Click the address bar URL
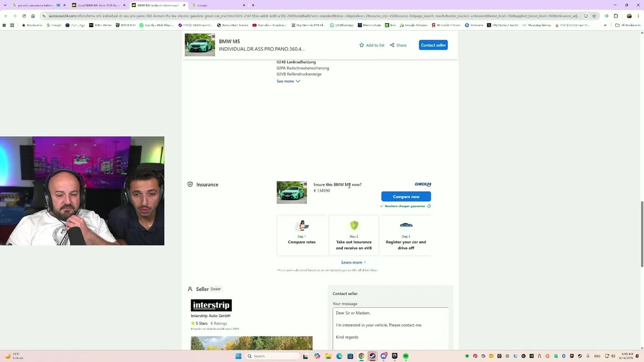 (x=314, y=16)
